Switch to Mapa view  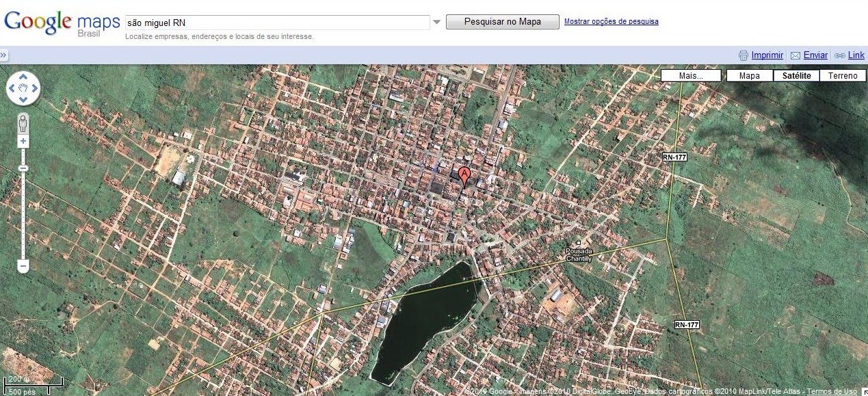tap(750, 76)
